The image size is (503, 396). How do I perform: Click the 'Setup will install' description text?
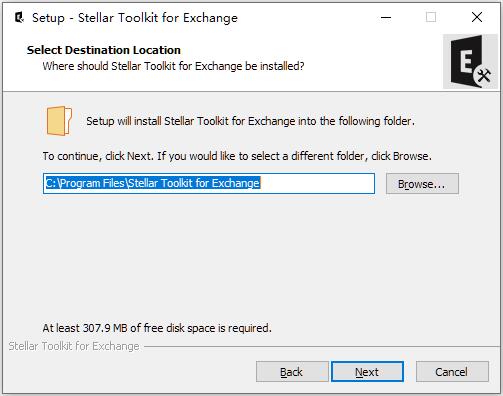(x=250, y=121)
